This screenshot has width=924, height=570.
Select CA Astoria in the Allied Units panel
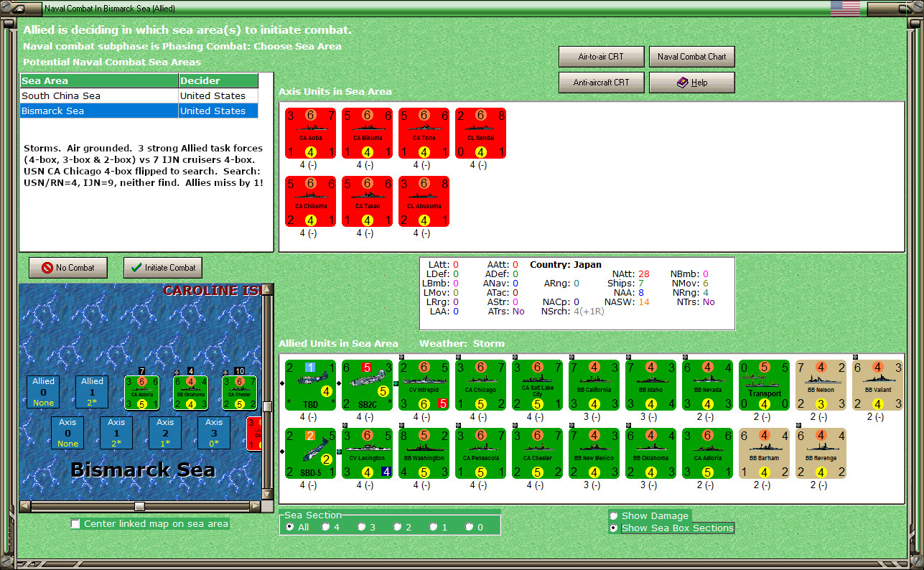point(707,453)
